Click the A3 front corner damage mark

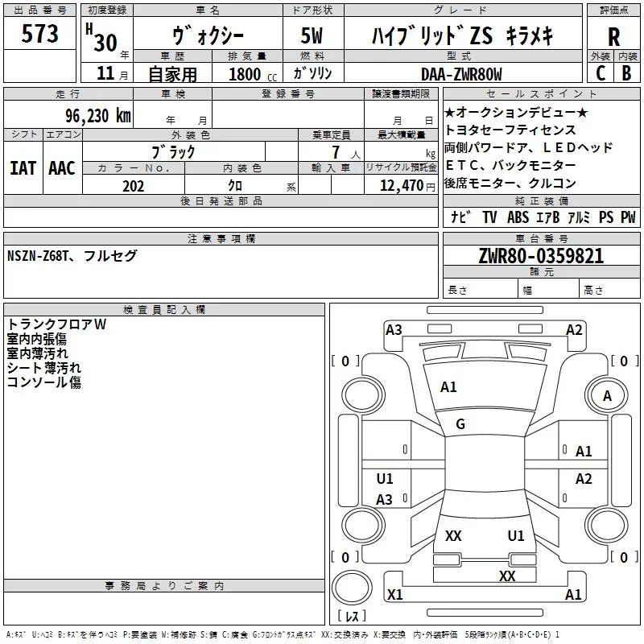tap(394, 329)
